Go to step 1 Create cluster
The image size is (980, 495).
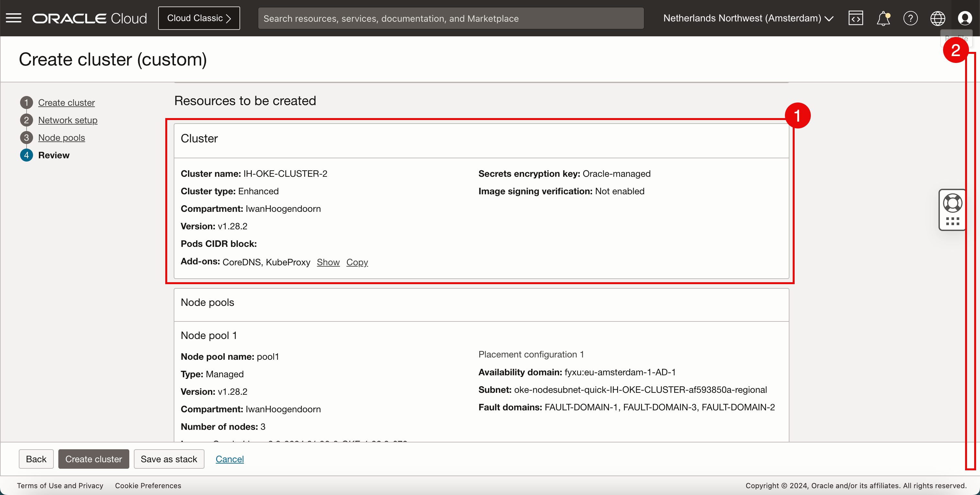66,103
